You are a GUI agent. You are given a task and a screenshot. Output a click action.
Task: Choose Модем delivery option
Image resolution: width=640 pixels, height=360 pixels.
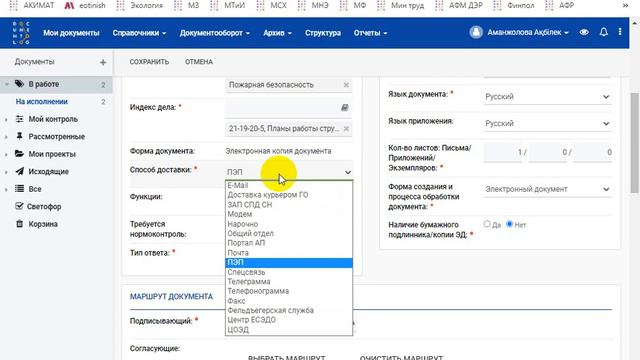click(x=289, y=214)
